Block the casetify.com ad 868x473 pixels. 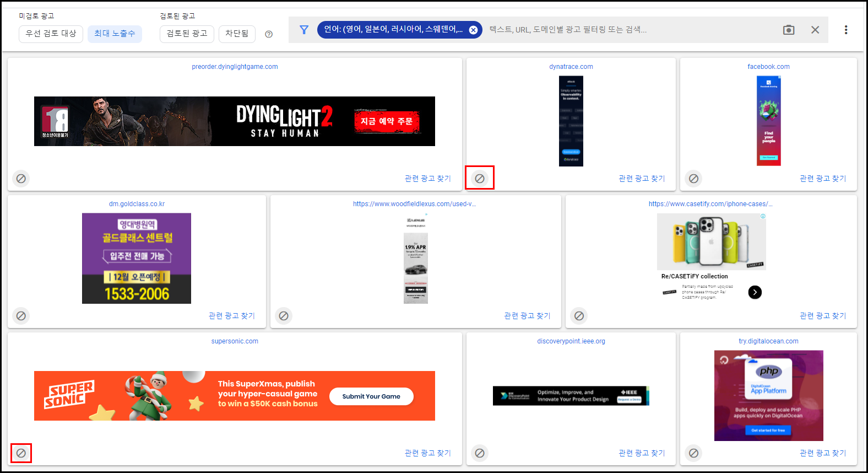click(x=579, y=316)
